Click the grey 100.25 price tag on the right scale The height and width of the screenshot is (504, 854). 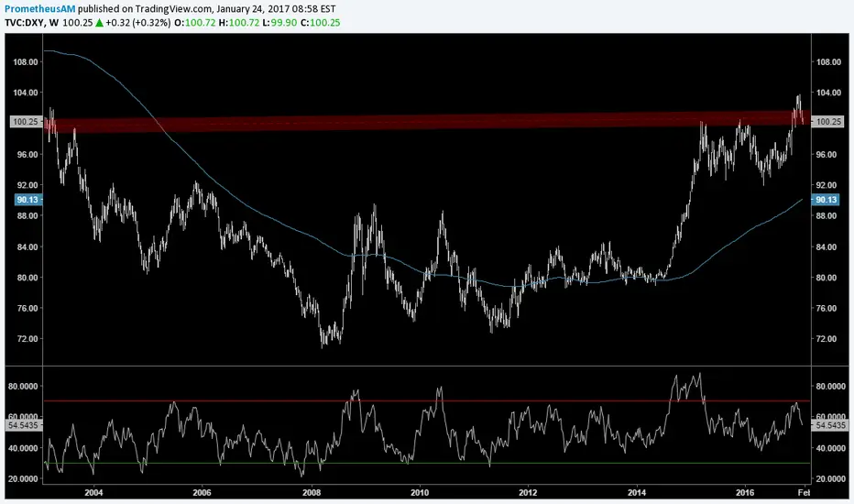coord(827,122)
